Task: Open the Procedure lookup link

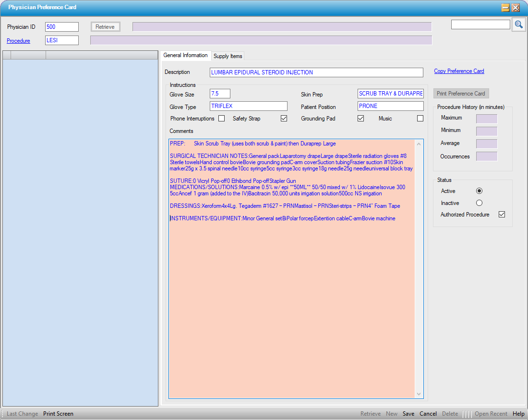Action: coord(18,41)
